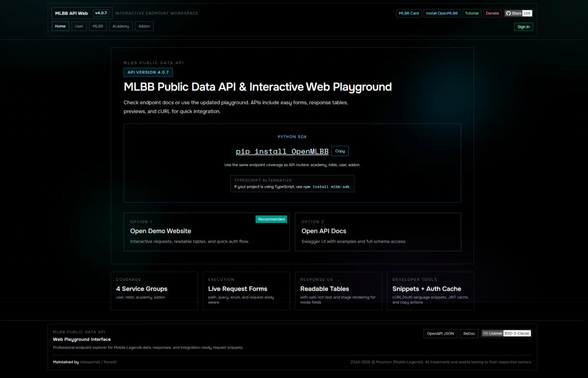The image size is (588, 378).
Task: Click the 109 stars count
Action: (527, 13)
